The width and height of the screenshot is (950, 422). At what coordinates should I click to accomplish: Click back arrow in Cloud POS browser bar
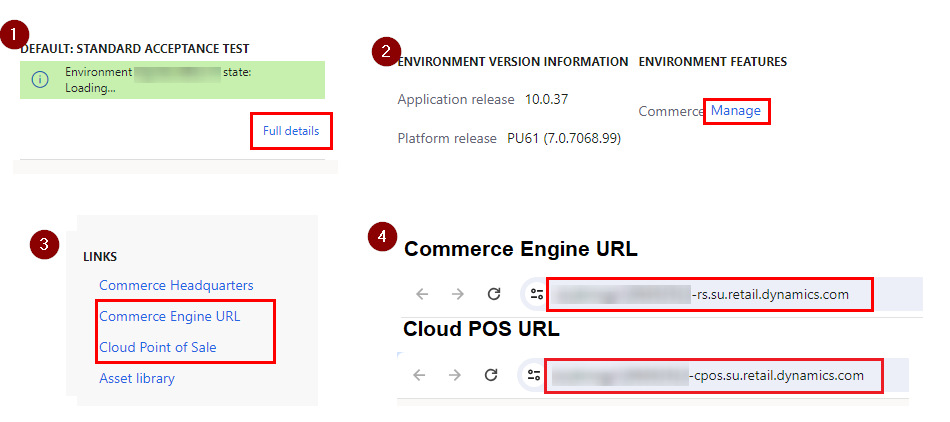tap(420, 375)
